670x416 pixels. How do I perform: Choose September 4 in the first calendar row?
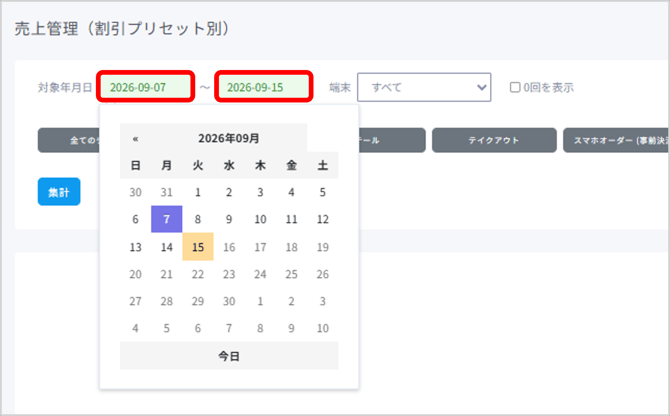(x=291, y=192)
